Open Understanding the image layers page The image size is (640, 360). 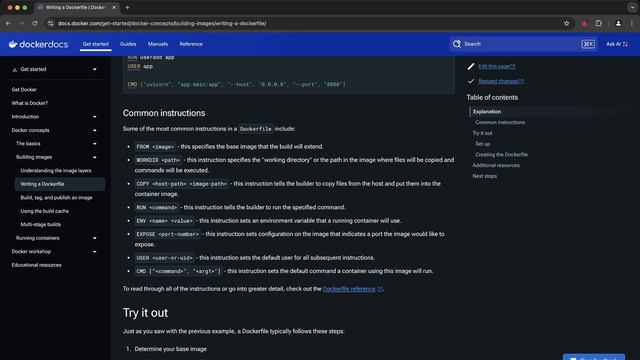[x=56, y=171]
